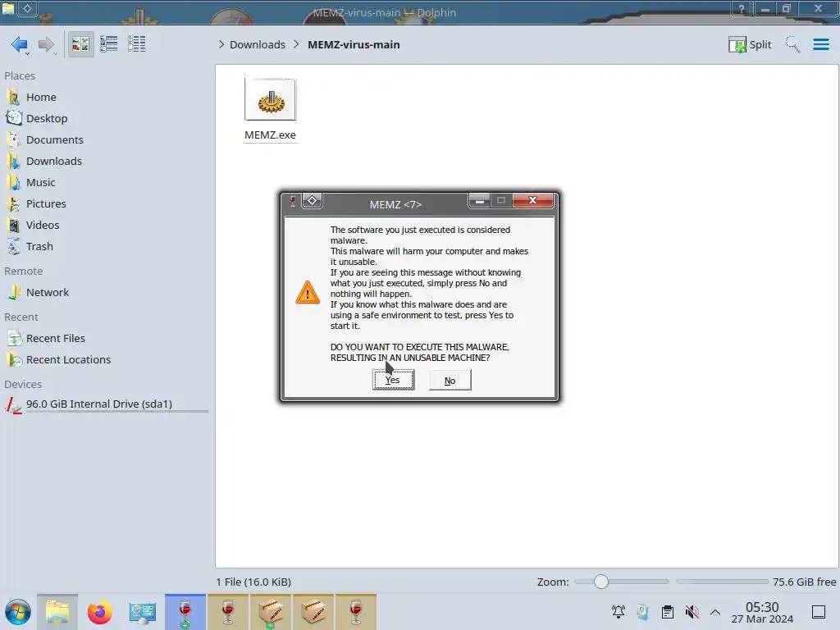Open the Dolphin search tool
The width and height of the screenshot is (840, 630).
(792, 44)
